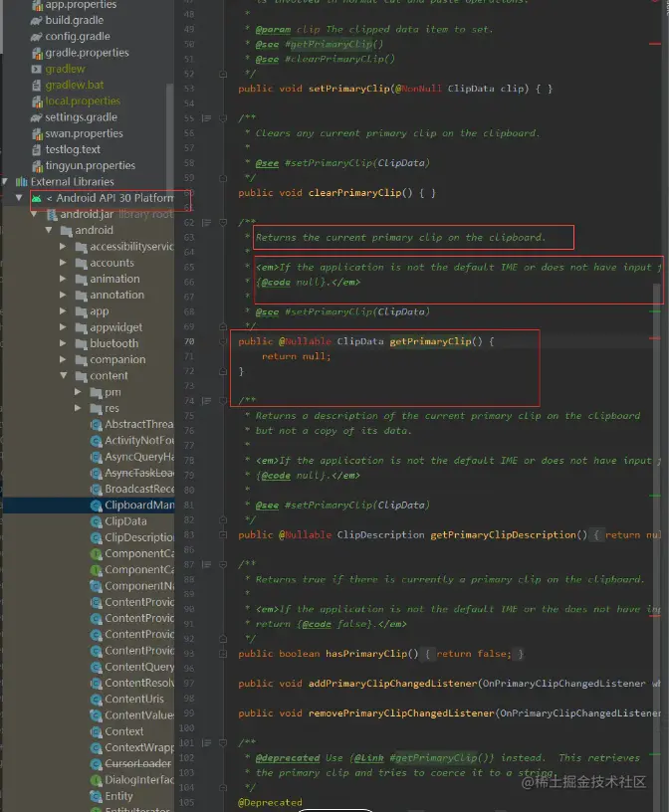Click the setPrimaryClip method name

click(x=348, y=89)
